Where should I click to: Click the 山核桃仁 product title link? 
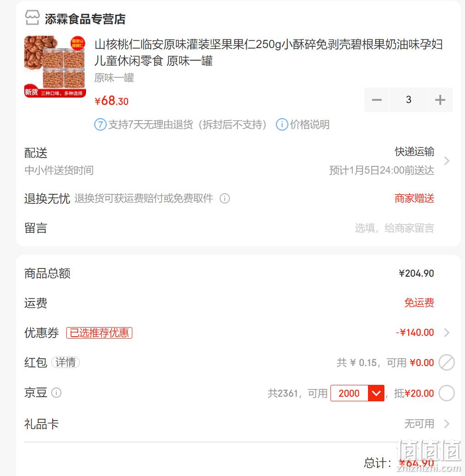pyautogui.click(x=269, y=53)
